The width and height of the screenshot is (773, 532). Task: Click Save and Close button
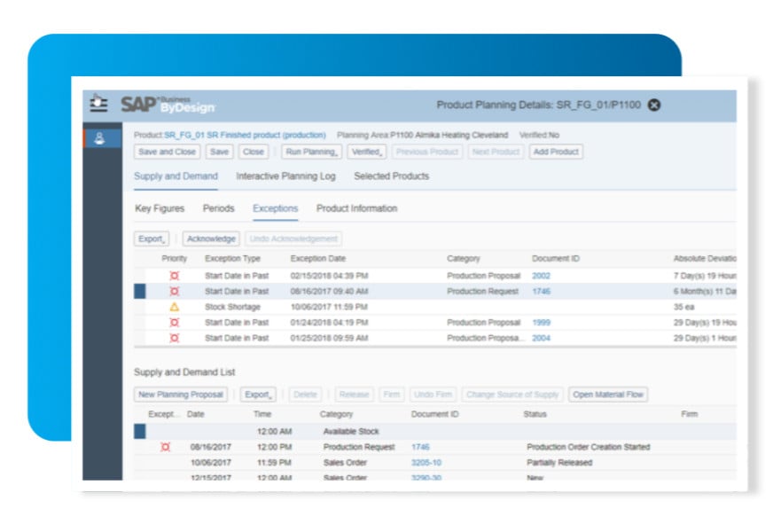click(x=168, y=152)
